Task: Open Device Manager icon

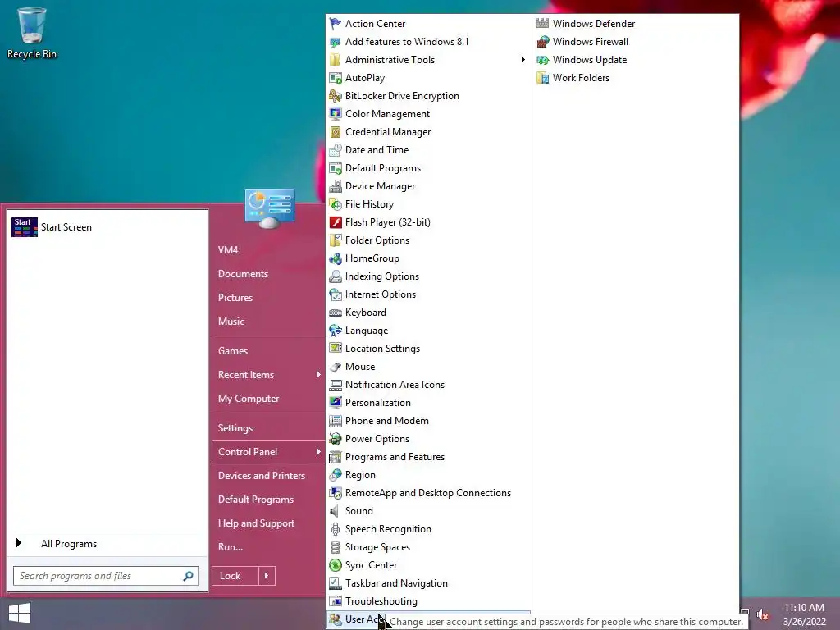Action: (336, 186)
